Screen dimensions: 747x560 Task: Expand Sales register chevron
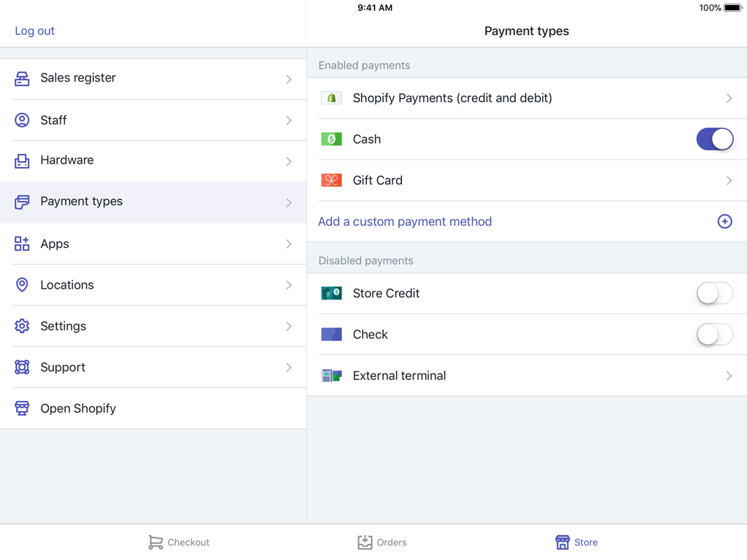tap(289, 79)
